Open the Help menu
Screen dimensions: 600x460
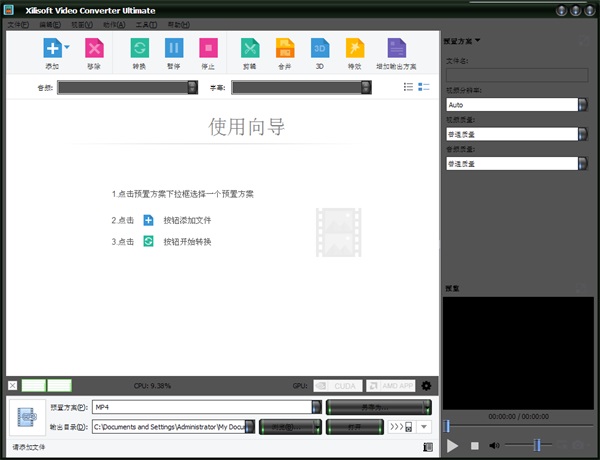pyautogui.click(x=179, y=24)
